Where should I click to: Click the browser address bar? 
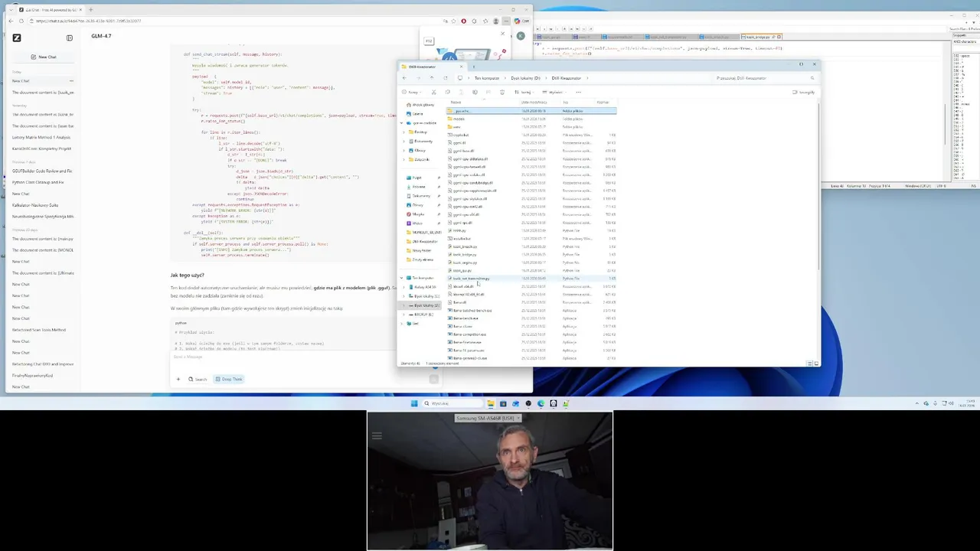point(237,21)
